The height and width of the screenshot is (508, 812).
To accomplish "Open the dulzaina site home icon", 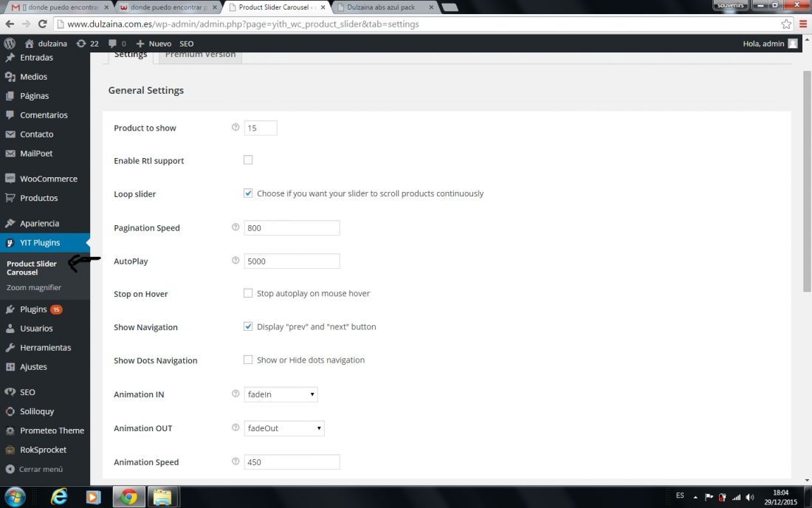I will point(30,44).
